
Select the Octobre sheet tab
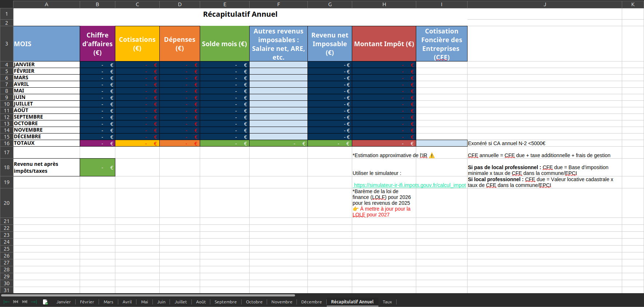pos(254,302)
